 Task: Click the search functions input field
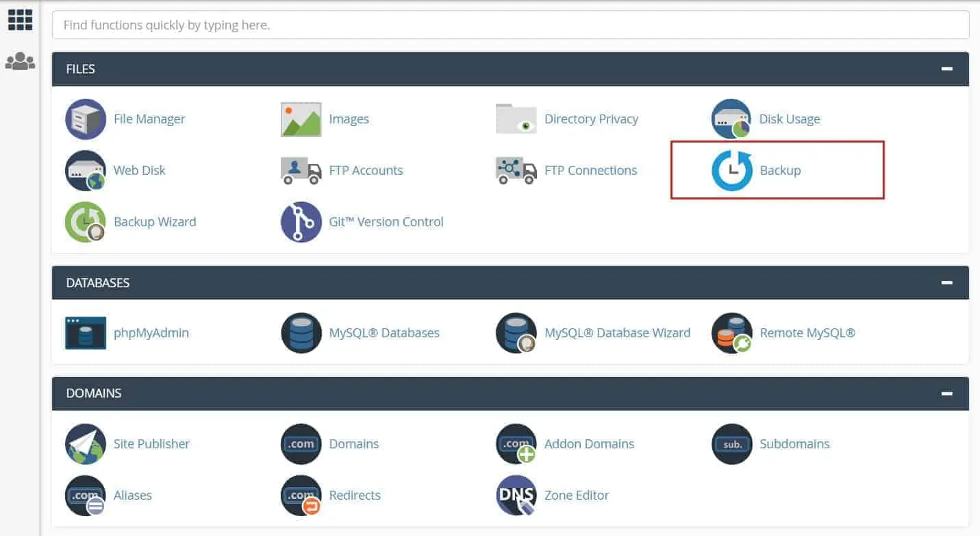[510, 25]
